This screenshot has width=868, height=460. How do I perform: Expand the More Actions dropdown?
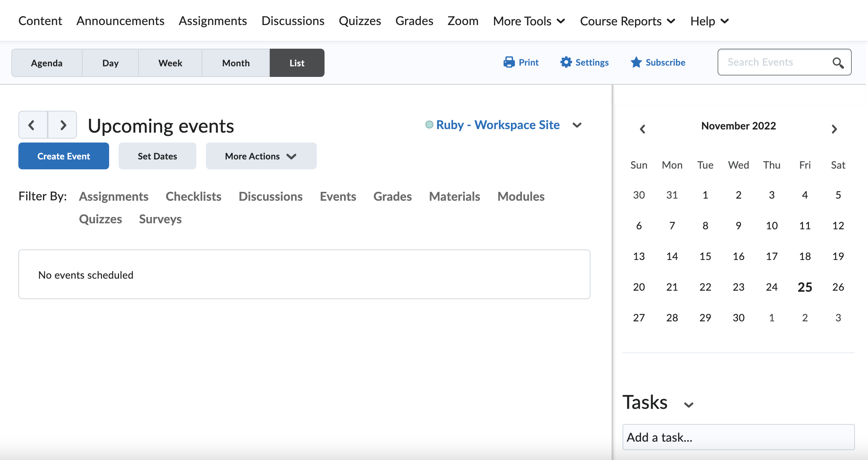click(261, 156)
